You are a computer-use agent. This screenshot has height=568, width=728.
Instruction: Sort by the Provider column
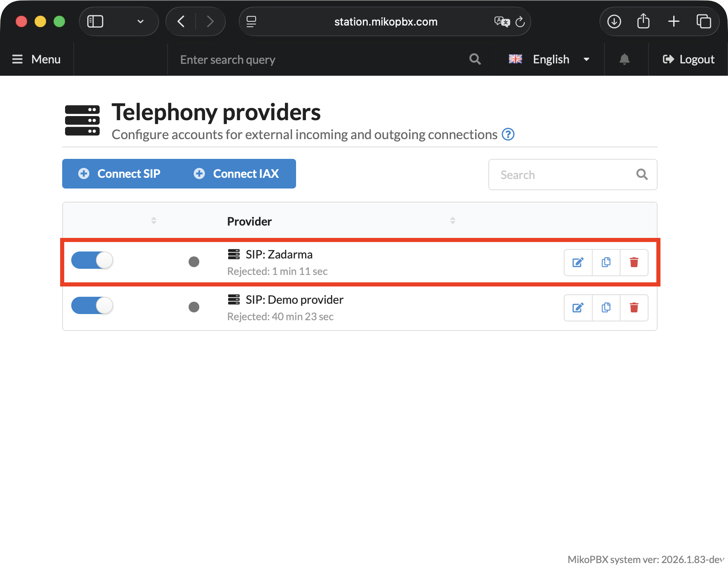[x=250, y=221]
